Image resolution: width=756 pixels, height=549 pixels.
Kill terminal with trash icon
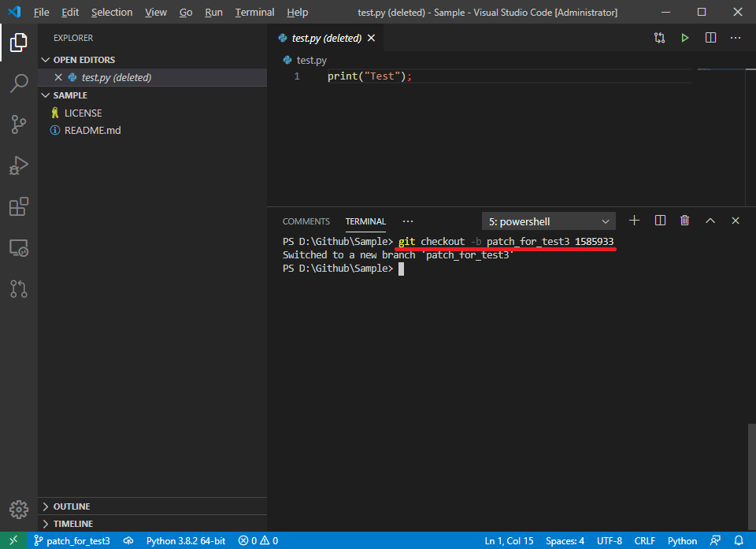684,221
